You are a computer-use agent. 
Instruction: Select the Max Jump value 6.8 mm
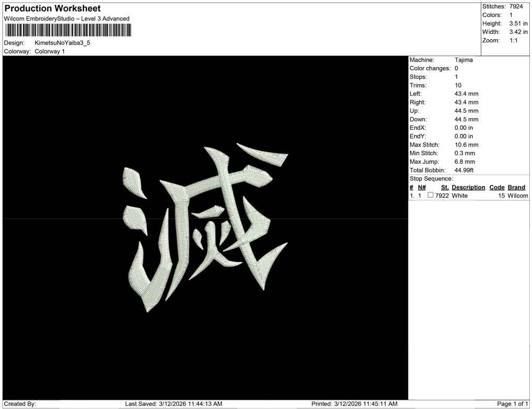(x=465, y=162)
